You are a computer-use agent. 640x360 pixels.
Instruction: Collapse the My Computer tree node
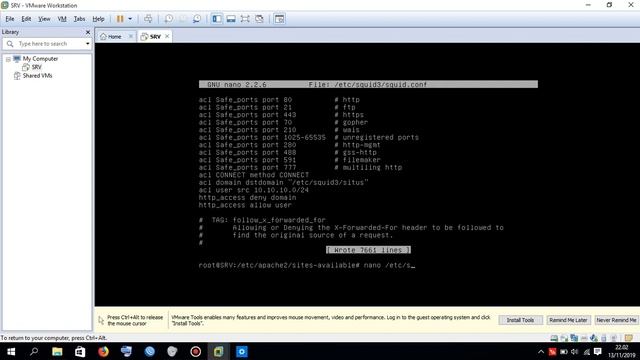point(8,59)
